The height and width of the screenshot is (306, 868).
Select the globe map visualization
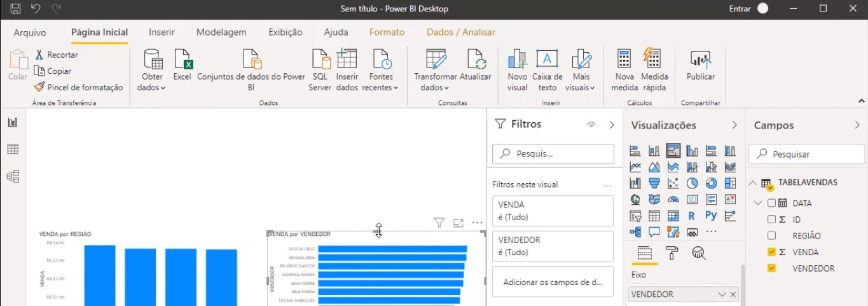point(635,200)
